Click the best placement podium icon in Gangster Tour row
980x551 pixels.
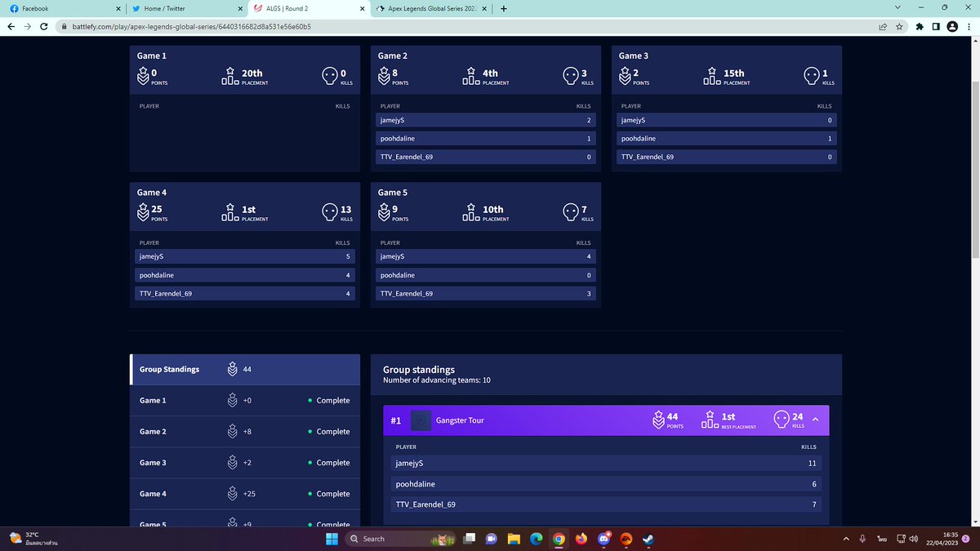click(710, 420)
